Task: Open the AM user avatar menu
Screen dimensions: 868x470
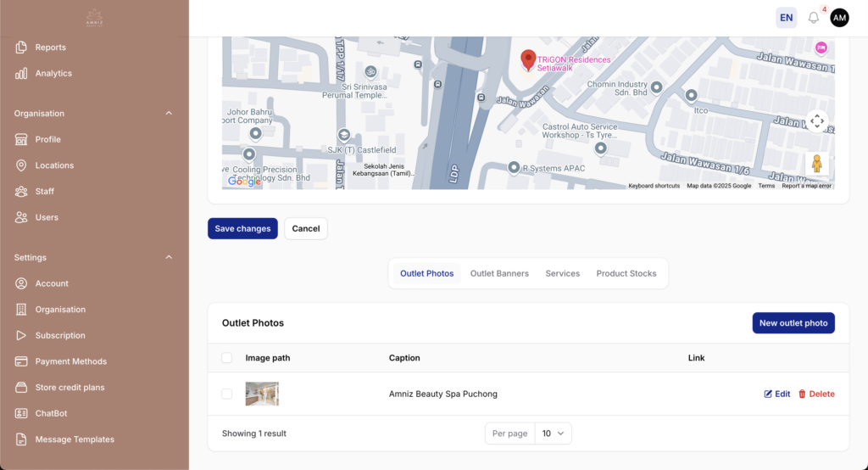Action: pos(839,18)
